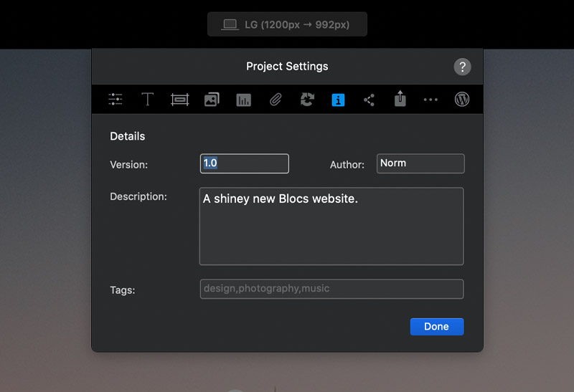Select the blue info details tab
Screen dimensions: 574x392
coord(338,100)
